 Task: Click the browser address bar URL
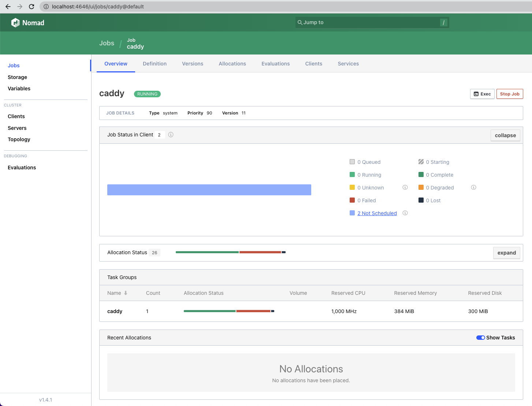tap(98, 7)
